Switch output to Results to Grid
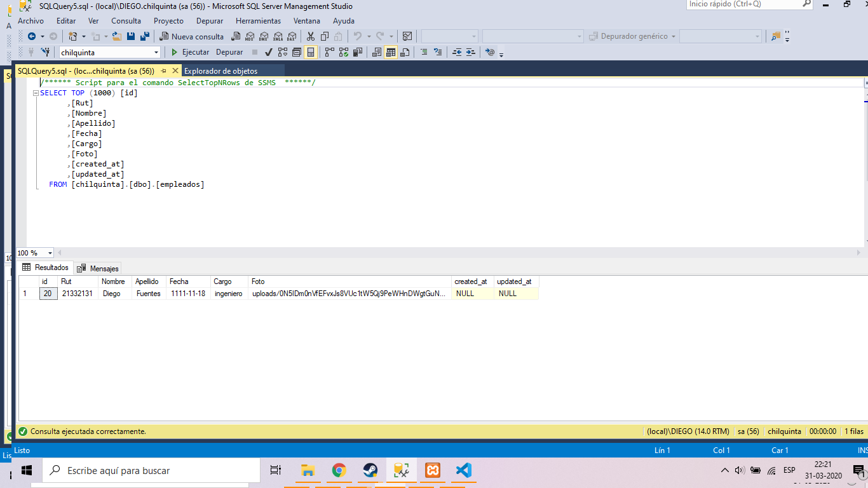 click(x=390, y=52)
